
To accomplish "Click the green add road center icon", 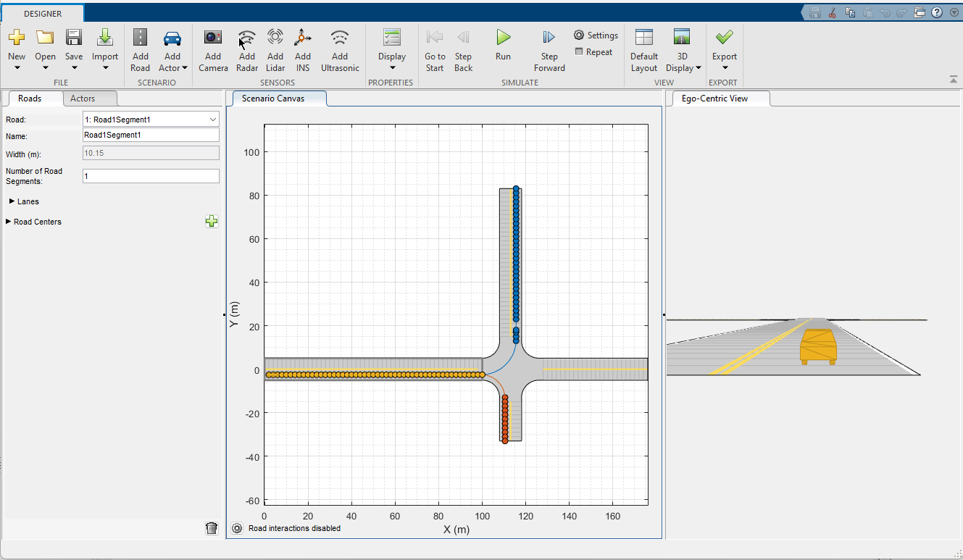I will click(212, 222).
